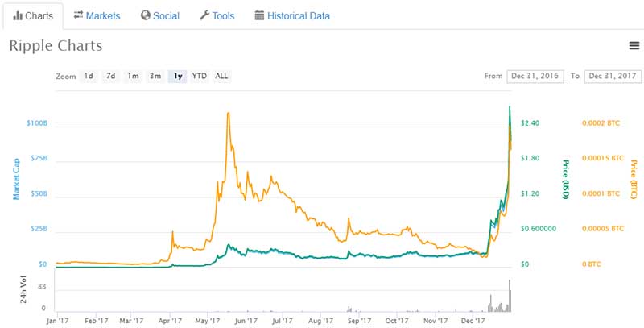Click the From date field
The height and width of the screenshot is (328, 644).
click(x=535, y=77)
